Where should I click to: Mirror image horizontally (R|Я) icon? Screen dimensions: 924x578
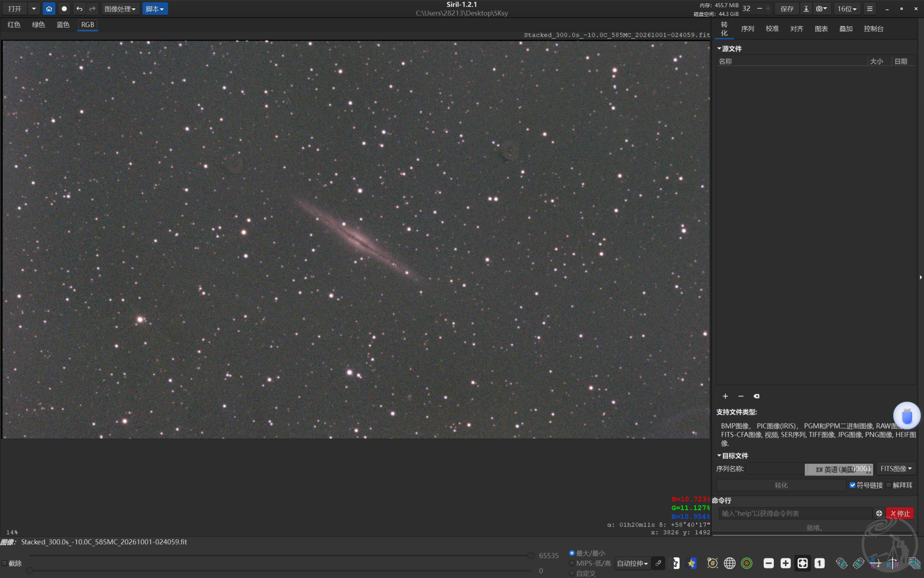(892, 563)
